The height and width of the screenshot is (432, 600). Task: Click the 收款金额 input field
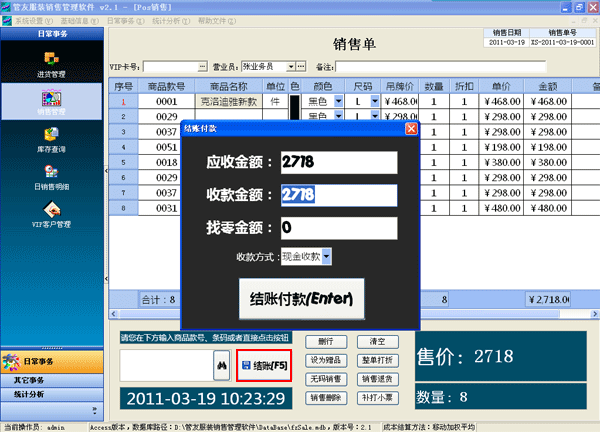click(x=339, y=195)
